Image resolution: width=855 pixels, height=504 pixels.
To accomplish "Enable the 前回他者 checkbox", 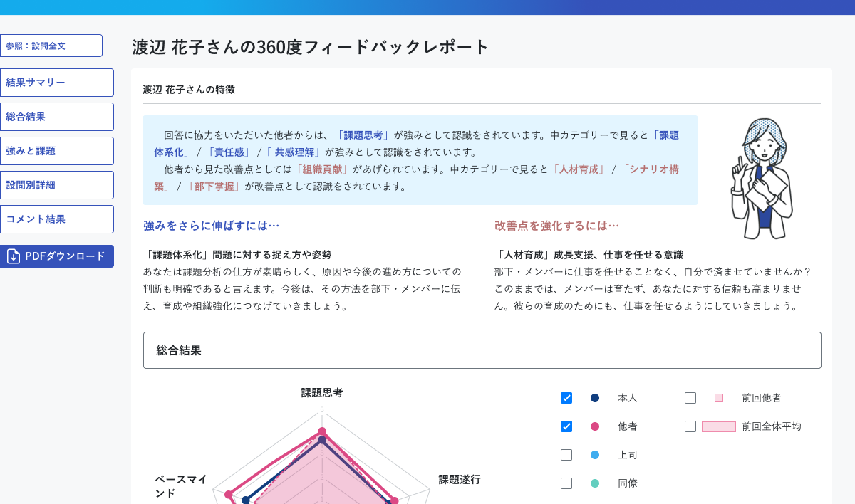I will coord(690,398).
